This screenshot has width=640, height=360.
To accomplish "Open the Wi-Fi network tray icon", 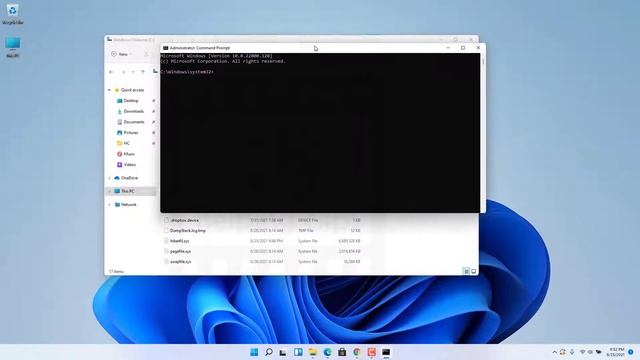I will click(582, 352).
